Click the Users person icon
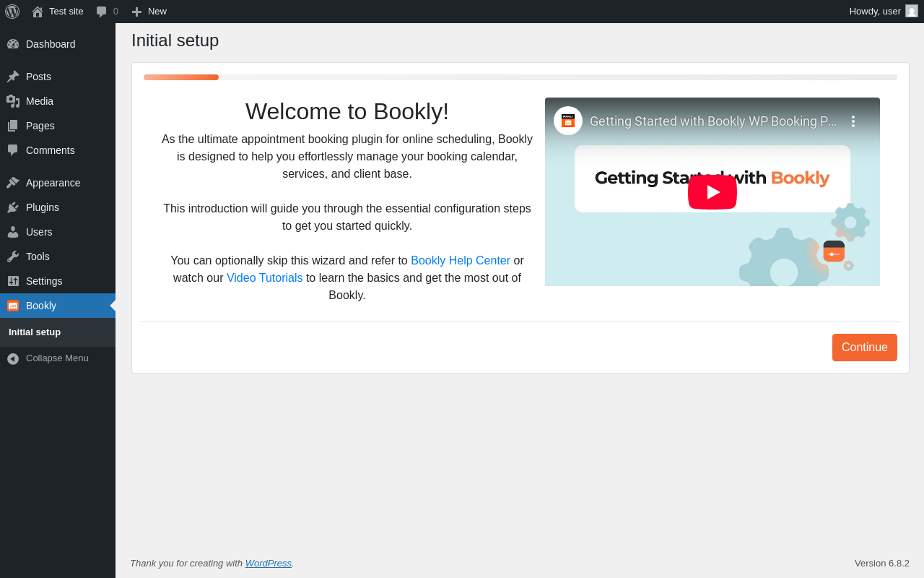The height and width of the screenshot is (578, 924). 13,232
